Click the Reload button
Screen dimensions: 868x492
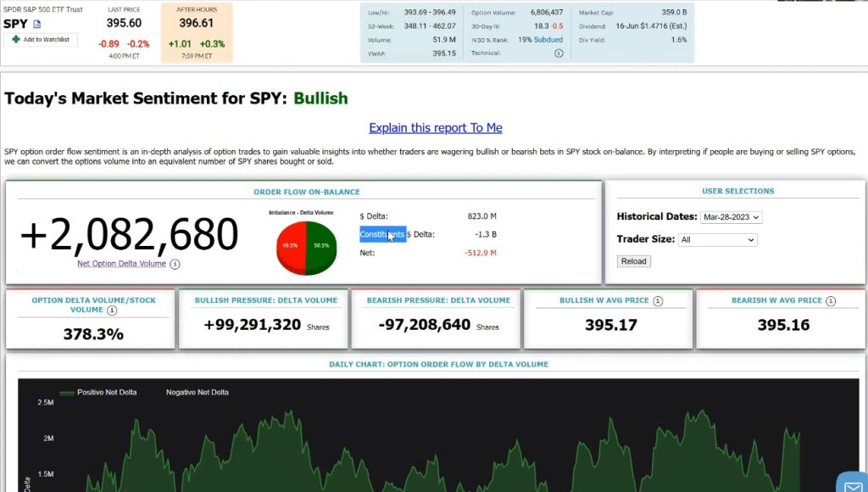[634, 261]
